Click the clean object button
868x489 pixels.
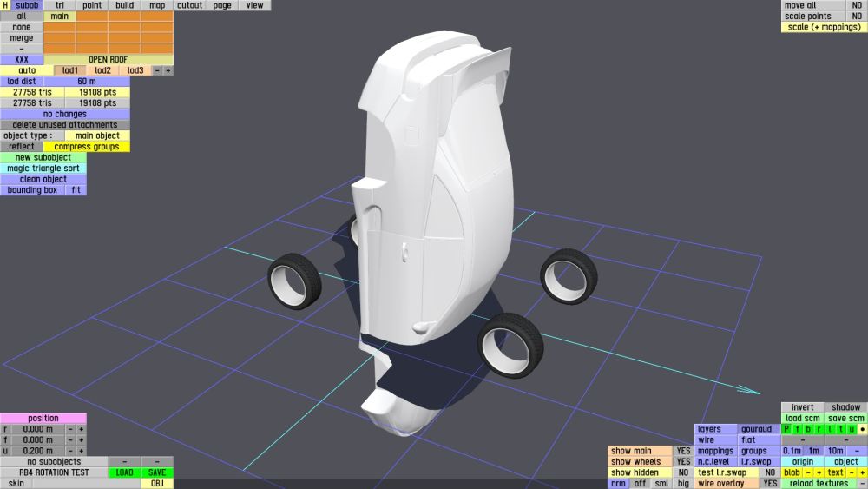pos(43,179)
